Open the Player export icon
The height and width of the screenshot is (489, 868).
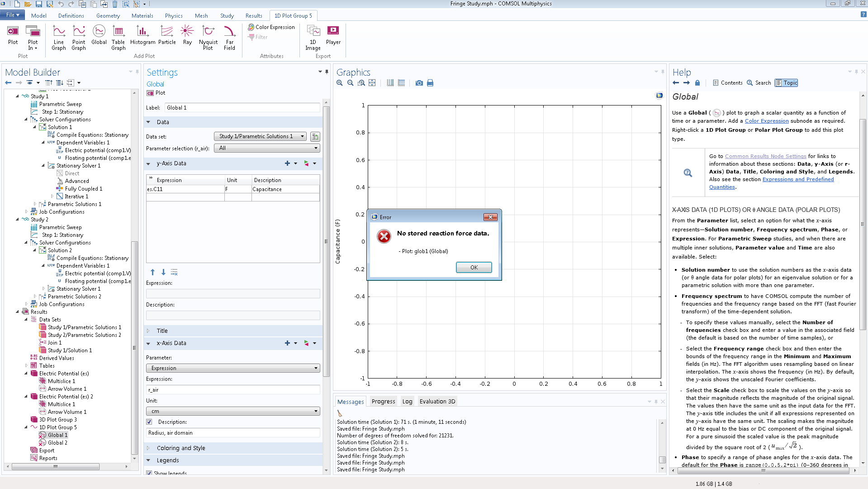coord(333,35)
